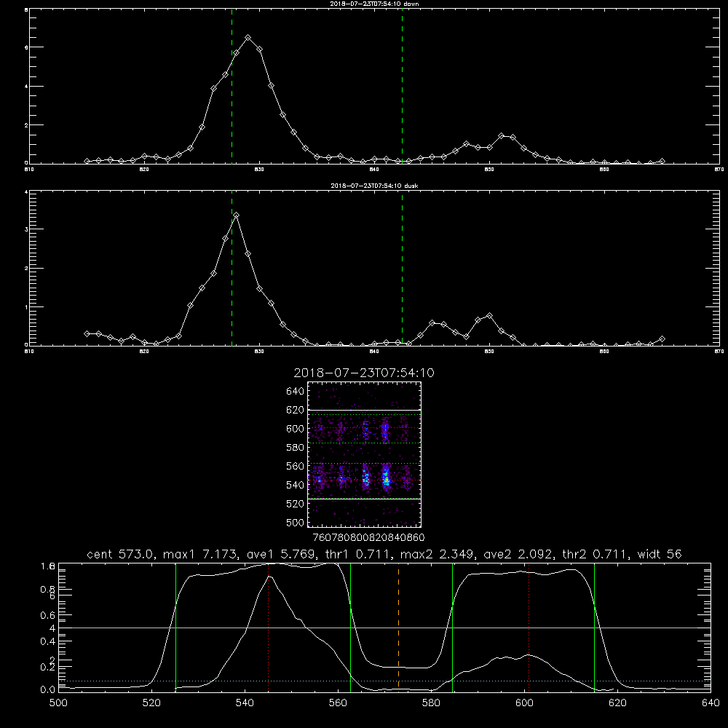Select the green boundary line near 585
Screen dimensions: 728x728
tap(452, 627)
